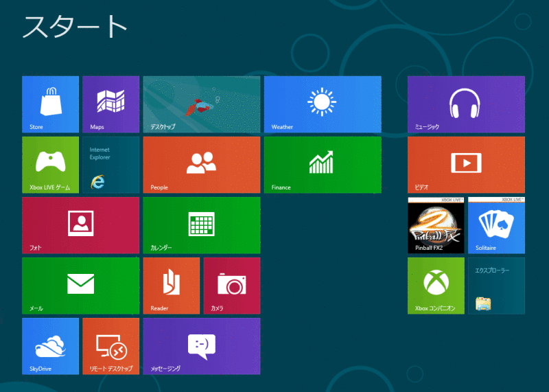549x392 pixels.
Task: Open the カメラ camera tile
Action: [x=232, y=286]
